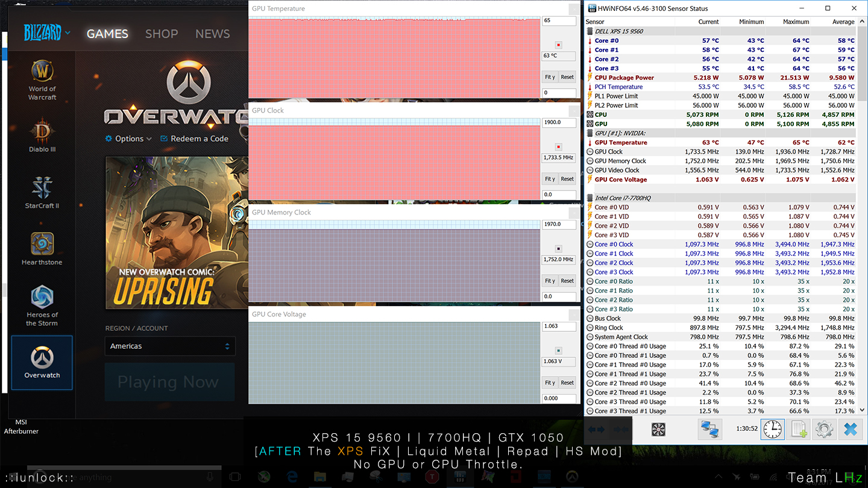868x488 pixels.
Task: Select GPU [#1]: NVIDIA sensor group
Action: coord(721,133)
